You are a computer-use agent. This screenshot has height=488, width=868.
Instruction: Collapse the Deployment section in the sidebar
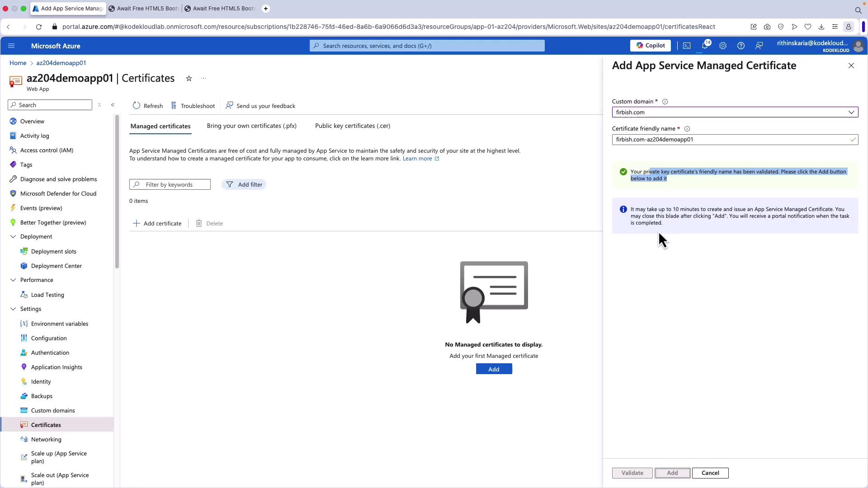click(x=13, y=237)
